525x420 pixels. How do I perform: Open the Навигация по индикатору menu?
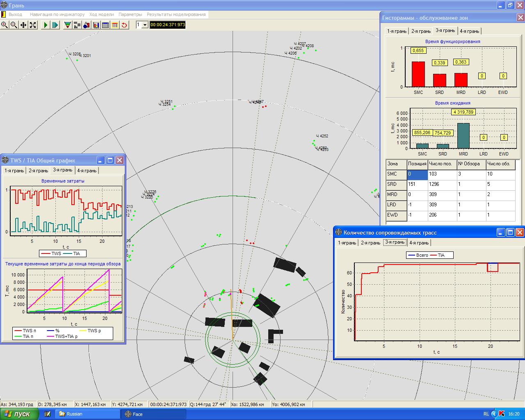tap(57, 14)
